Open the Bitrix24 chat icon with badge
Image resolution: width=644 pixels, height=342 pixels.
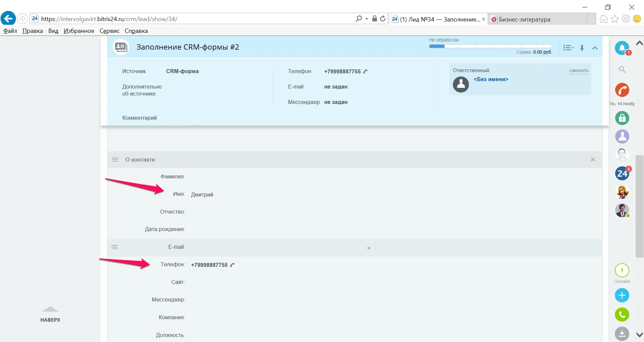(622, 173)
